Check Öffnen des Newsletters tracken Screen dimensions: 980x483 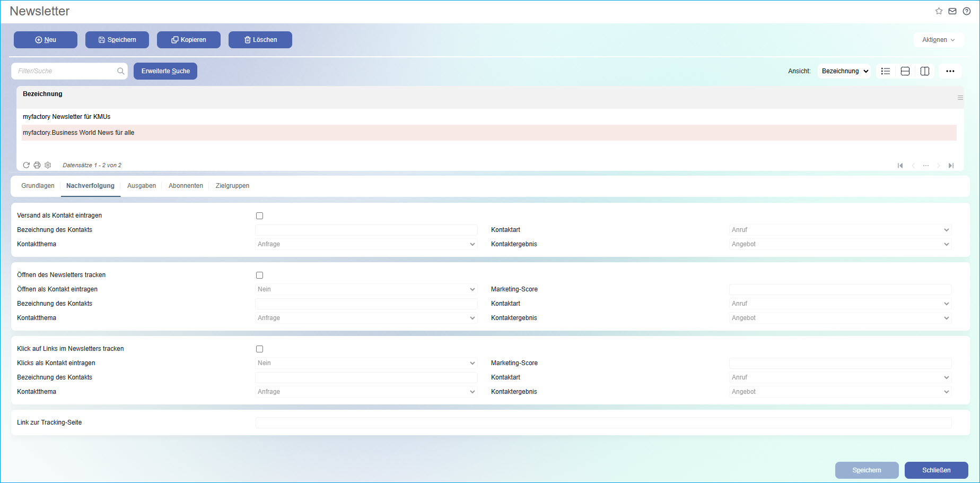pyautogui.click(x=260, y=275)
